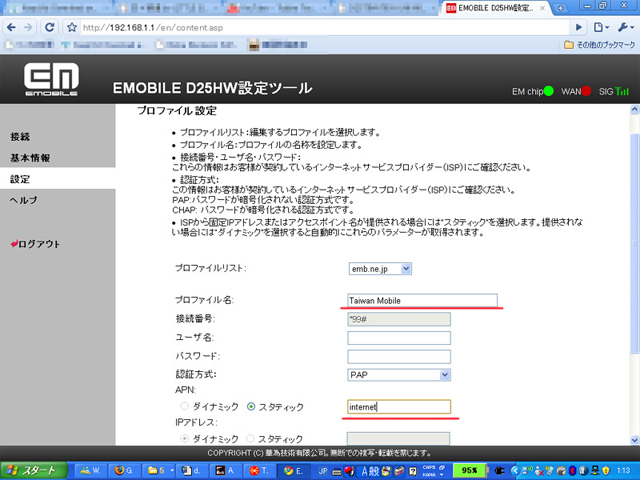Reload the page with the refresh icon
Screen dimensions: 640x480
click(x=50, y=27)
